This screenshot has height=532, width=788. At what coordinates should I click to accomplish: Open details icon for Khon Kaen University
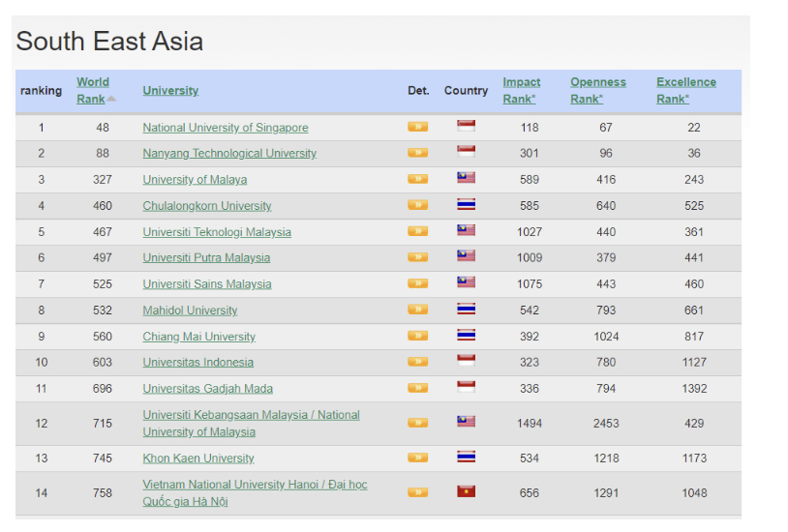point(417,458)
